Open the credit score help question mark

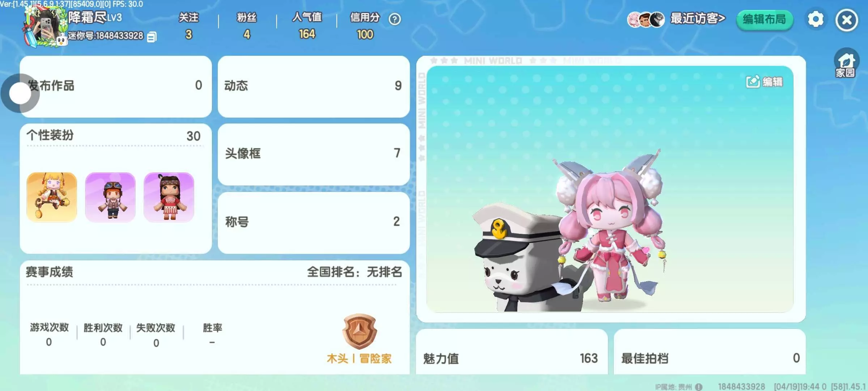(x=395, y=19)
